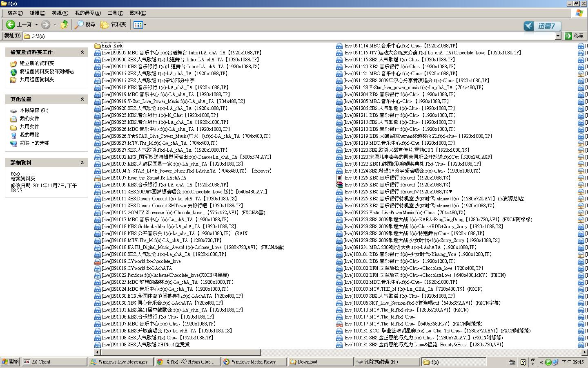Open the Forward history dropdown arrow

pyautogui.click(x=55, y=25)
